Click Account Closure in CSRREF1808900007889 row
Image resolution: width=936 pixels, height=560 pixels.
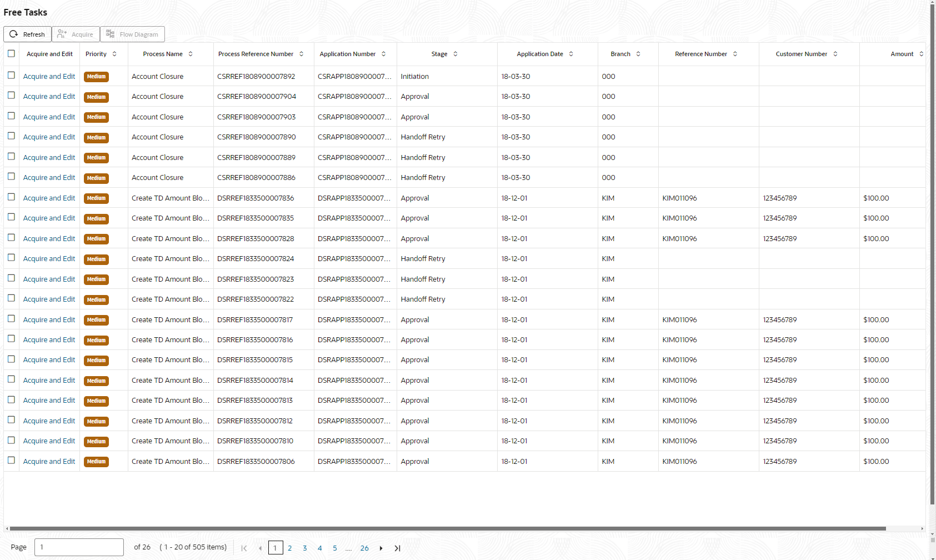158,158
